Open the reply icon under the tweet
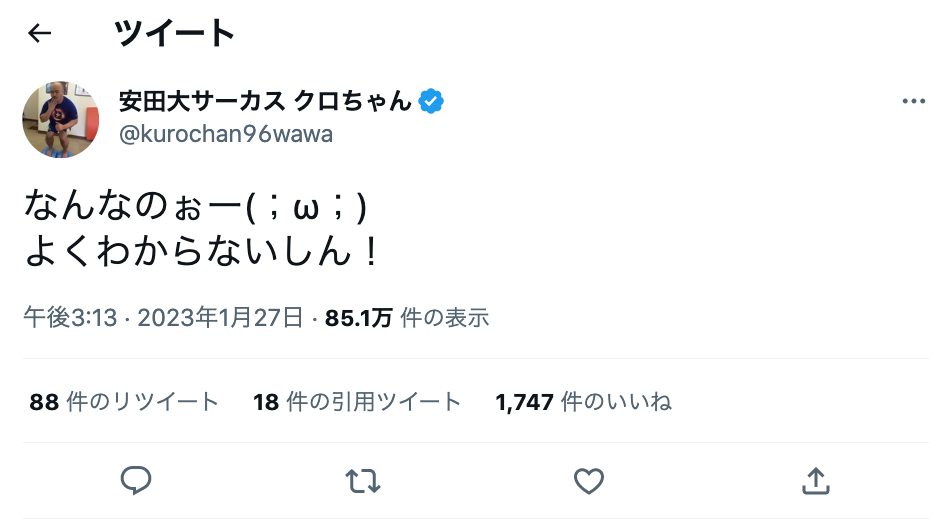Image resolution: width=950 pixels, height=522 pixels. point(135,481)
